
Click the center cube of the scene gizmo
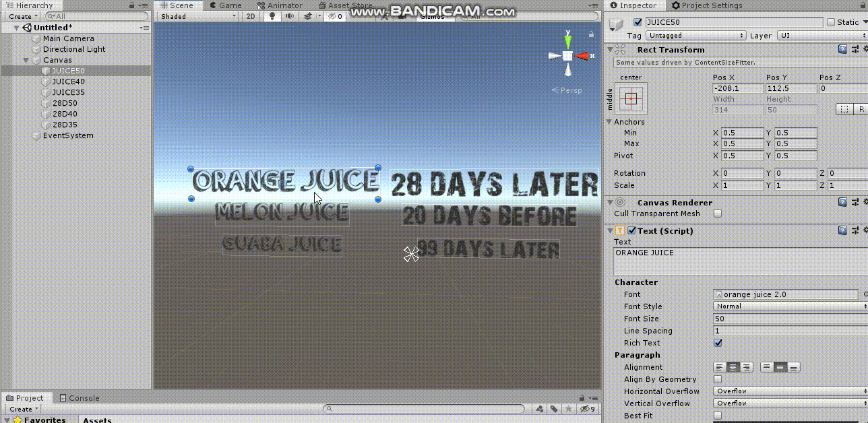(x=568, y=56)
